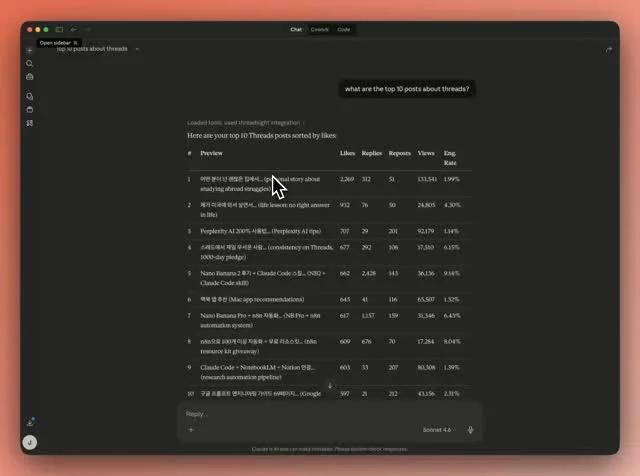
Task: Click the 1000-day pledge consistency post preview
Action: 267,252
